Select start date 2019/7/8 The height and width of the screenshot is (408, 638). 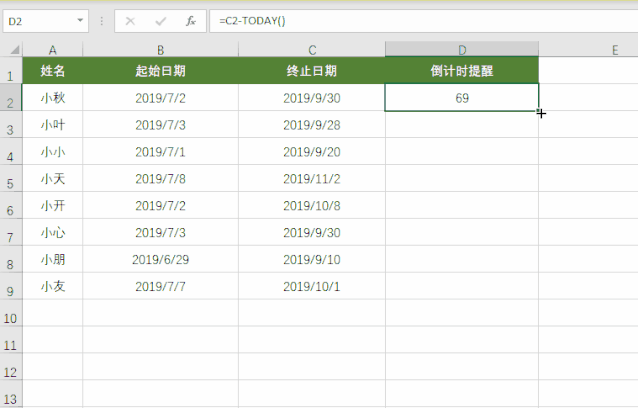click(x=160, y=178)
